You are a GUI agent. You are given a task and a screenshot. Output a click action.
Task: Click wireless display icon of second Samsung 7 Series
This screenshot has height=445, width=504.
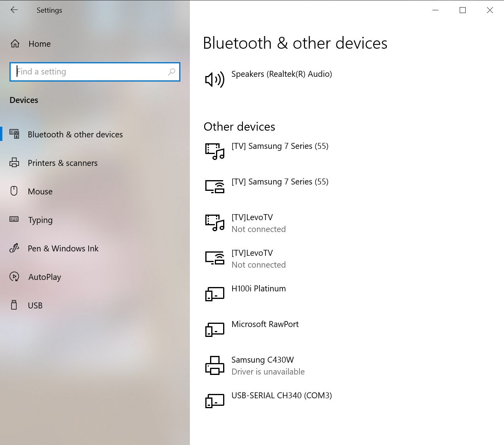point(215,186)
